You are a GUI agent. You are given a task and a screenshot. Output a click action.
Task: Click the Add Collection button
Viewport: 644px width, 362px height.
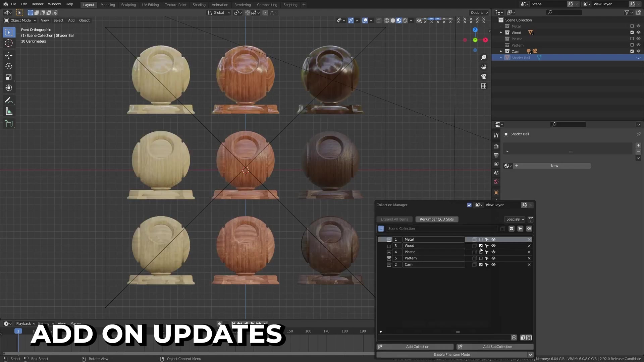[x=418, y=347]
